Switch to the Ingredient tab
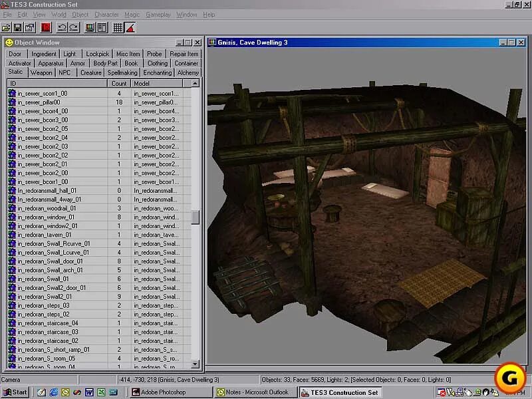Viewport: 532px width, 399px height. click(x=44, y=54)
